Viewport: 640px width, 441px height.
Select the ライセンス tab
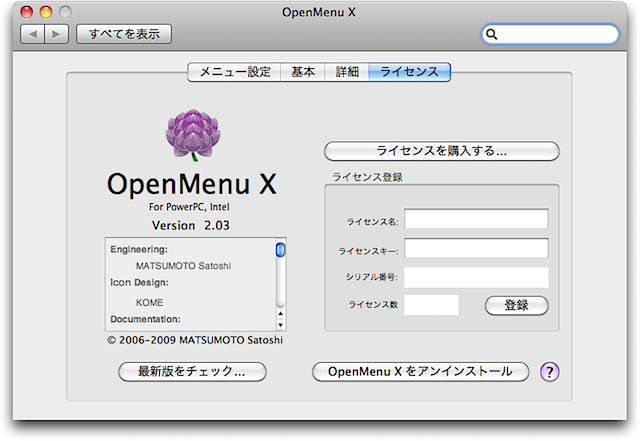point(409,72)
